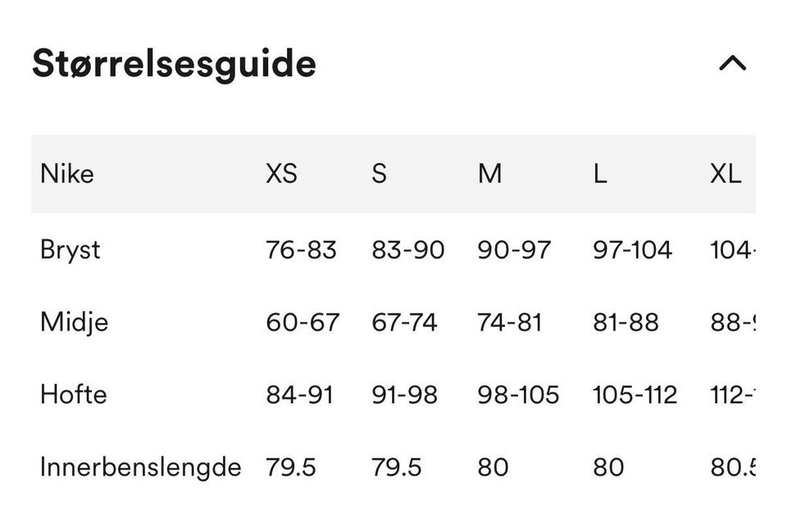
Task: Select the Hofte row label
Action: click(x=73, y=394)
